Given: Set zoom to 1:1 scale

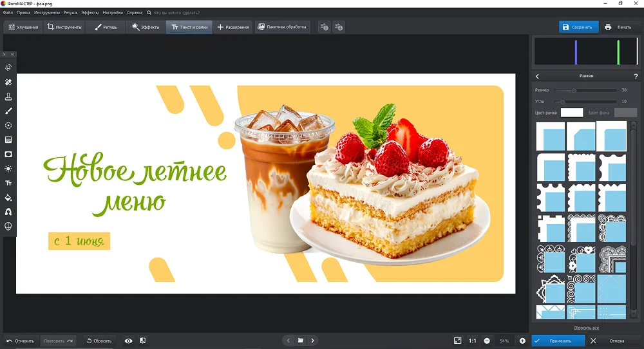Looking at the screenshot, I should tap(473, 341).
